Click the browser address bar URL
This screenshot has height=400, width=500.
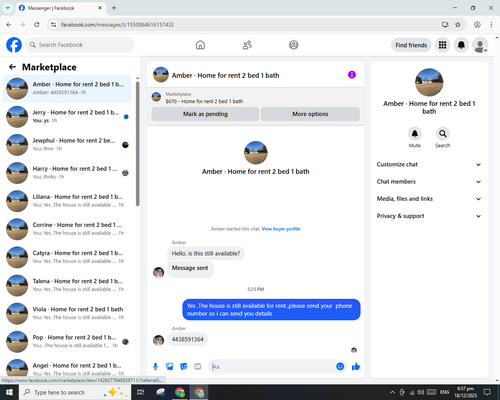(117, 25)
